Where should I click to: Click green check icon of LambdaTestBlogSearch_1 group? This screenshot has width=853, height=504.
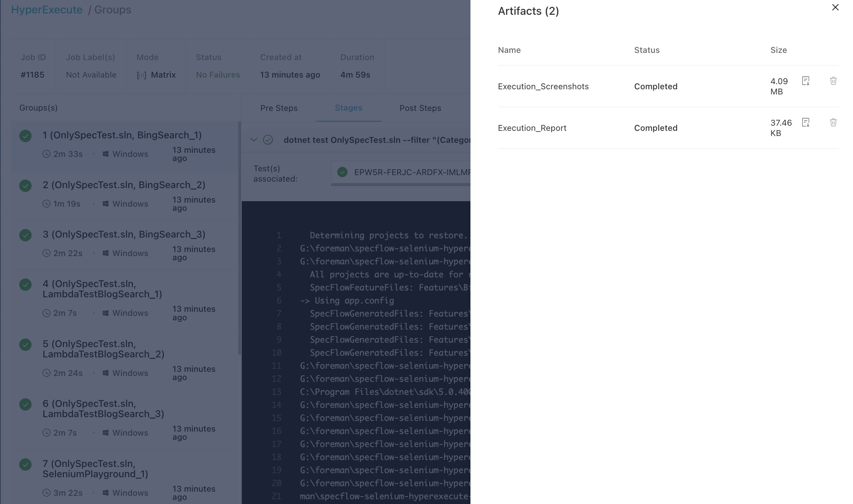click(25, 285)
